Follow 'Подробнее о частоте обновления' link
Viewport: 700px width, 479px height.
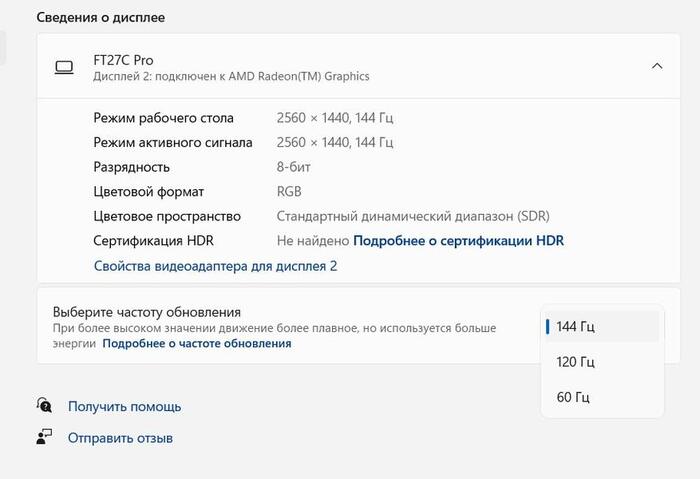point(196,343)
